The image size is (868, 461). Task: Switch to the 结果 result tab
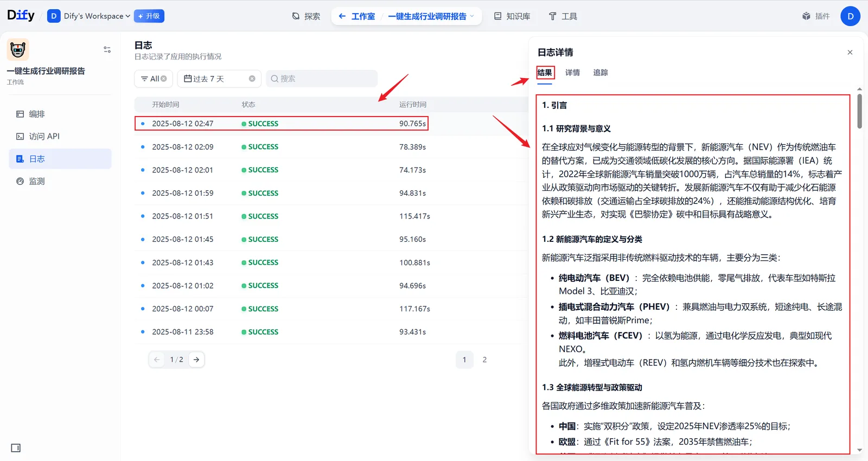[545, 73]
